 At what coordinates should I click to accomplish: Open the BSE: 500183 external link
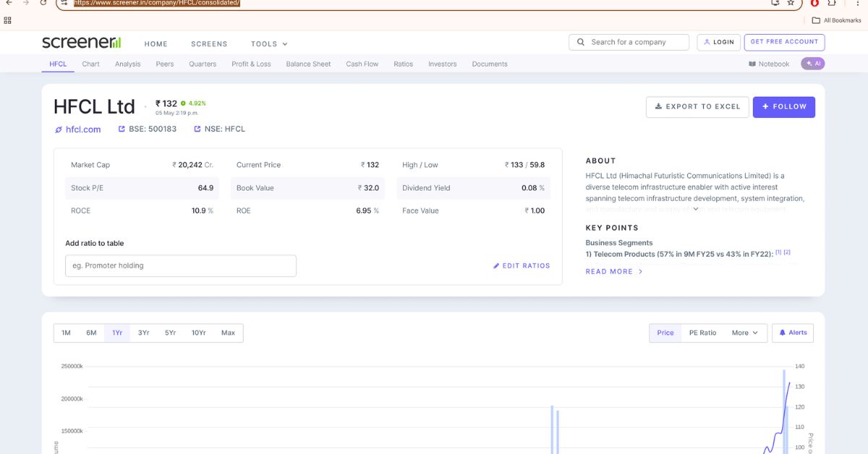coord(147,129)
